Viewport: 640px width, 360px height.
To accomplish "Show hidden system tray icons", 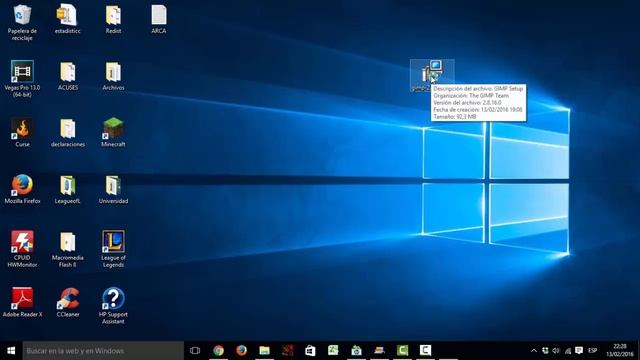I will click(x=533, y=351).
